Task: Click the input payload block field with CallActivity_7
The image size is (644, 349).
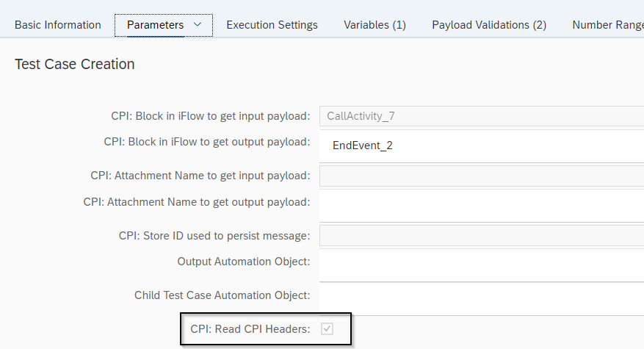Action: pos(481,116)
